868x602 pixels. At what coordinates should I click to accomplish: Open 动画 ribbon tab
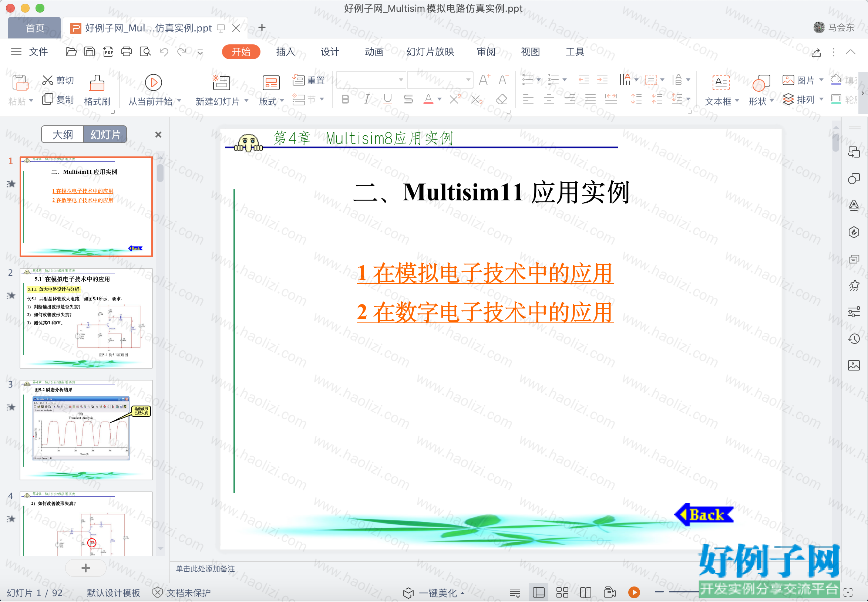[374, 52]
